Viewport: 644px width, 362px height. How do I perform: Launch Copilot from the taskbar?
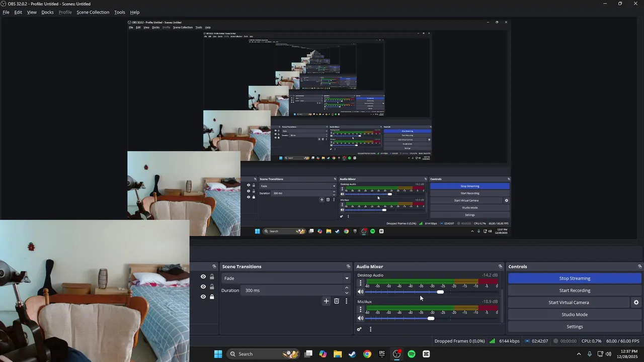point(323,354)
